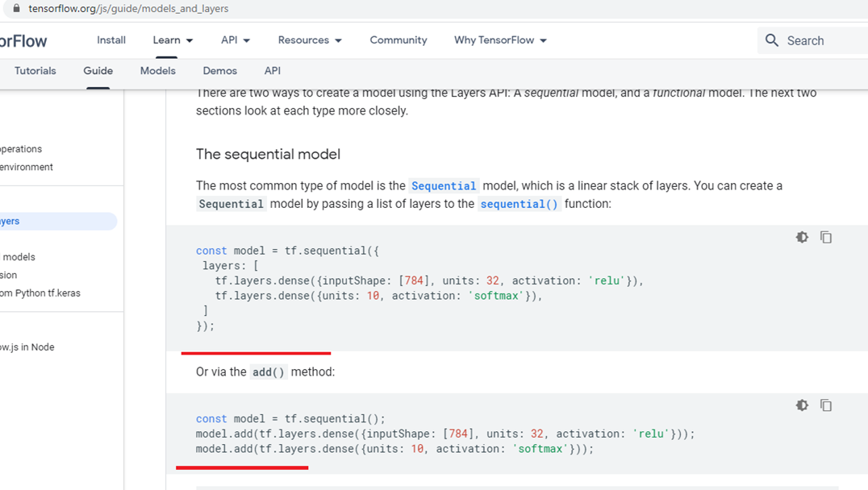Screen dimensions: 868x490
Task: Go to the Install page
Action: pyautogui.click(x=111, y=39)
